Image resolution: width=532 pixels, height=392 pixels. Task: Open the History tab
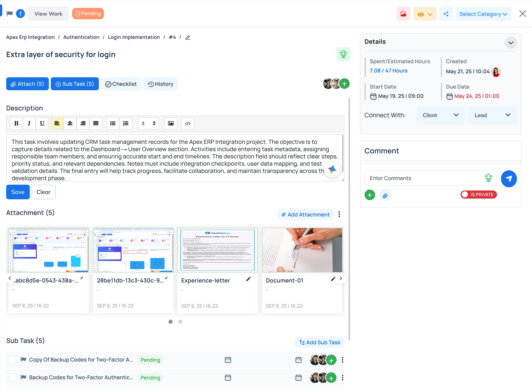coord(160,84)
